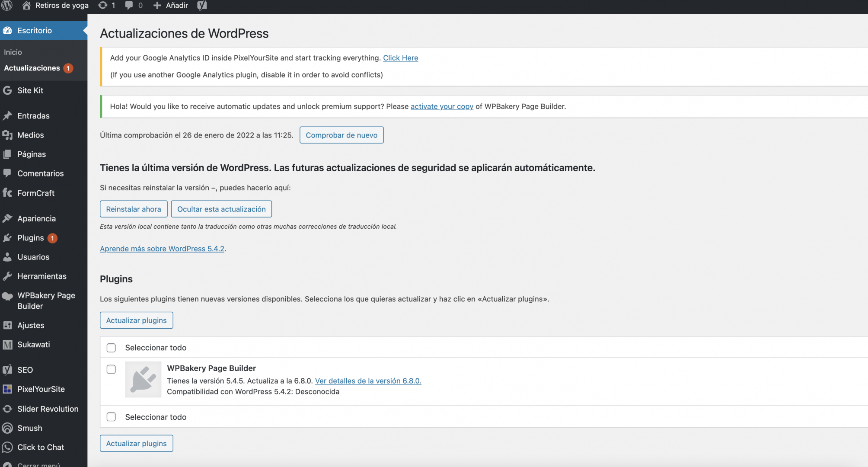Click the PixelYourSite icon in sidebar

(x=7, y=389)
